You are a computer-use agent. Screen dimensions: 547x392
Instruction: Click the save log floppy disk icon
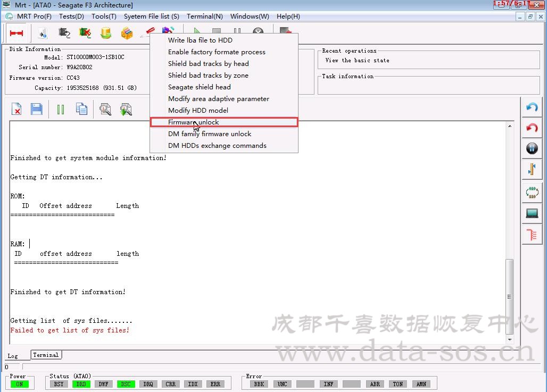[36, 110]
